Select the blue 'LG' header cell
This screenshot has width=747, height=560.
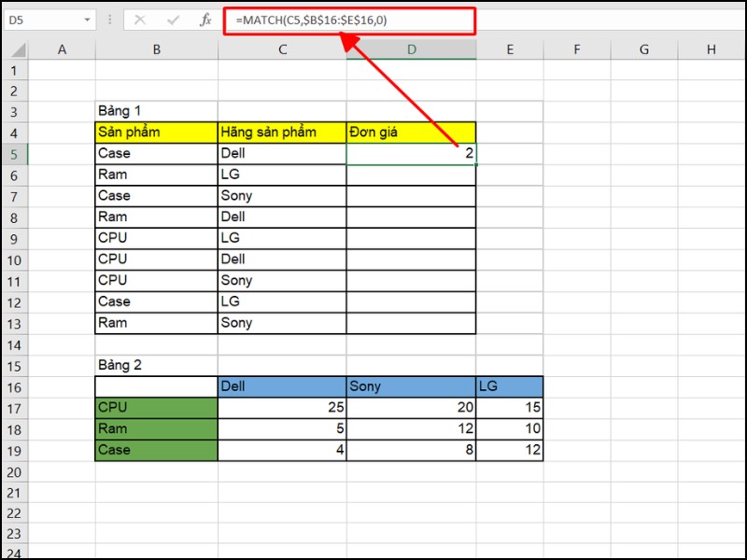[509, 386]
